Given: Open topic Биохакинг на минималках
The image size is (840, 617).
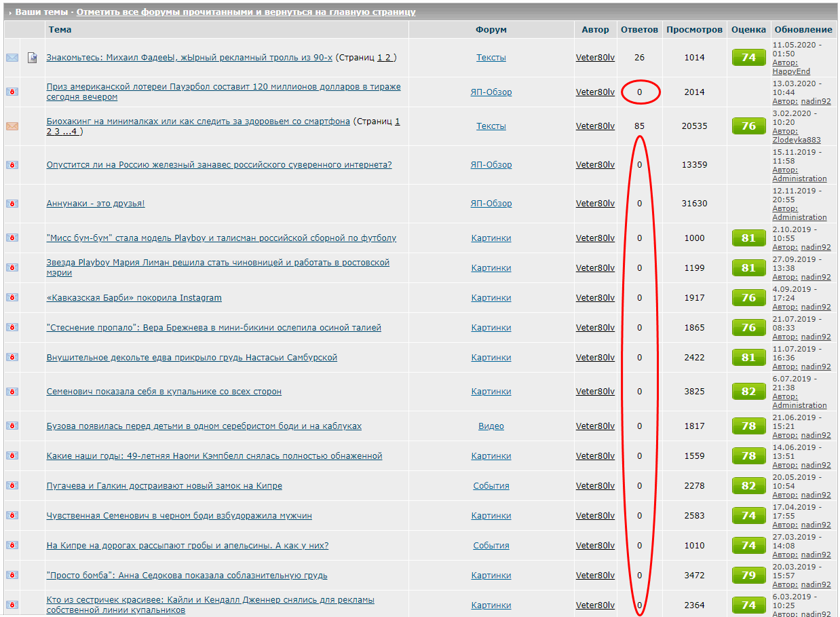Looking at the screenshot, I should pos(198,121).
